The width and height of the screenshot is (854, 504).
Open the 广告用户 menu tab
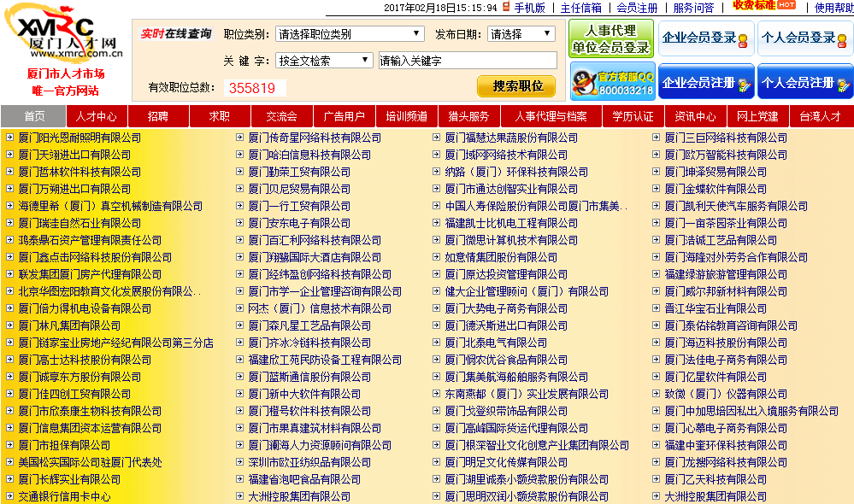click(345, 116)
